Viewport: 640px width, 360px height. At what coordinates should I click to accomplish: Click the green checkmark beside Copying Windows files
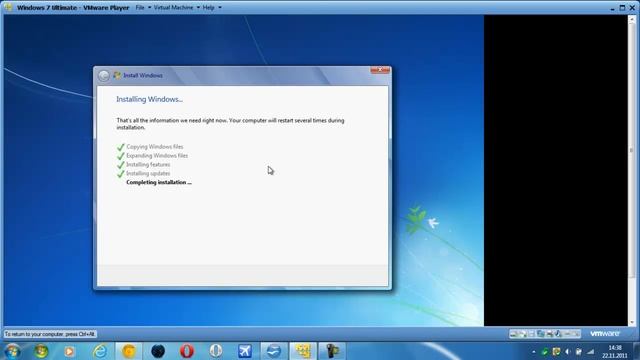coord(120,147)
